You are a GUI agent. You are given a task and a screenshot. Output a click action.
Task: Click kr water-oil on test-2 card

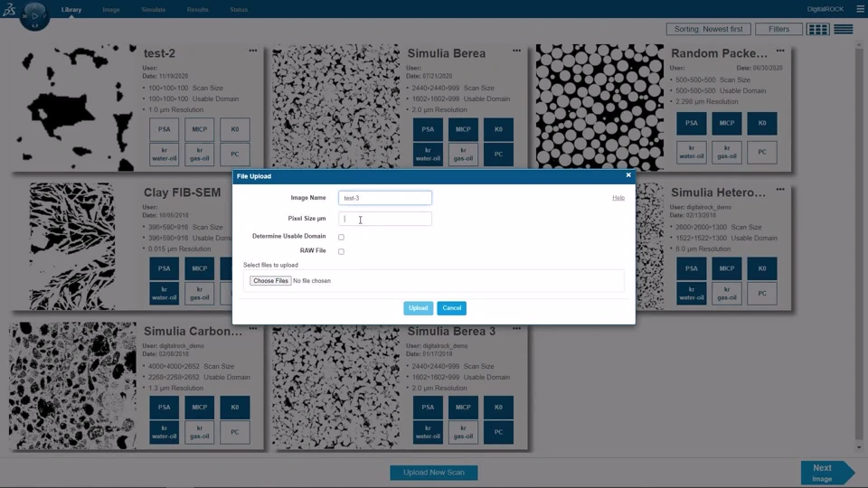pyautogui.click(x=164, y=155)
